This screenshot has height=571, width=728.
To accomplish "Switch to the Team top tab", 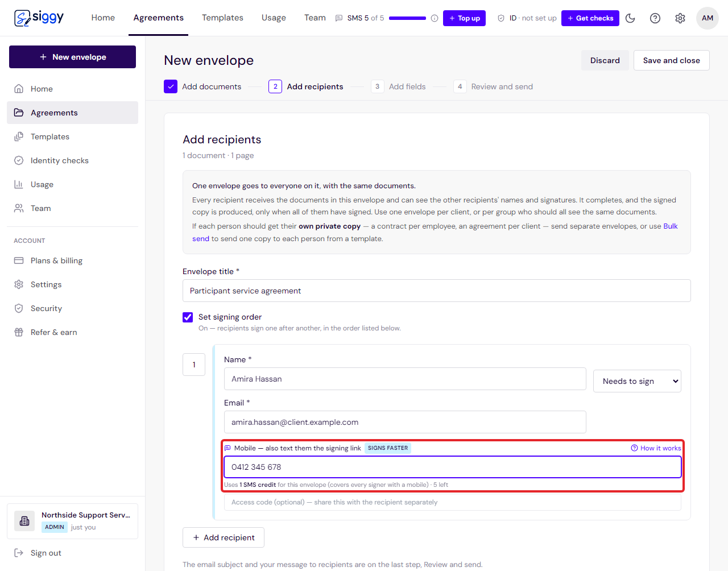I will click(x=315, y=18).
